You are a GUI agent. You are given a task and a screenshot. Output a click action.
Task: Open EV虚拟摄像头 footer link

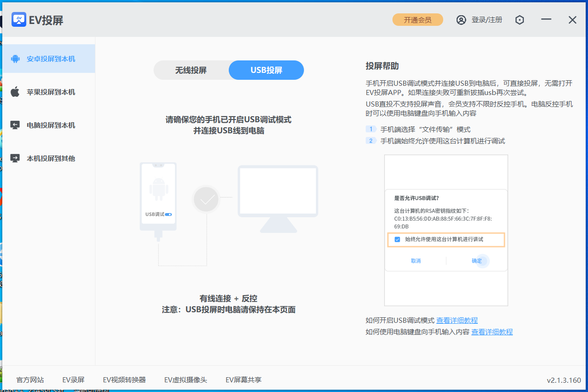click(x=186, y=380)
